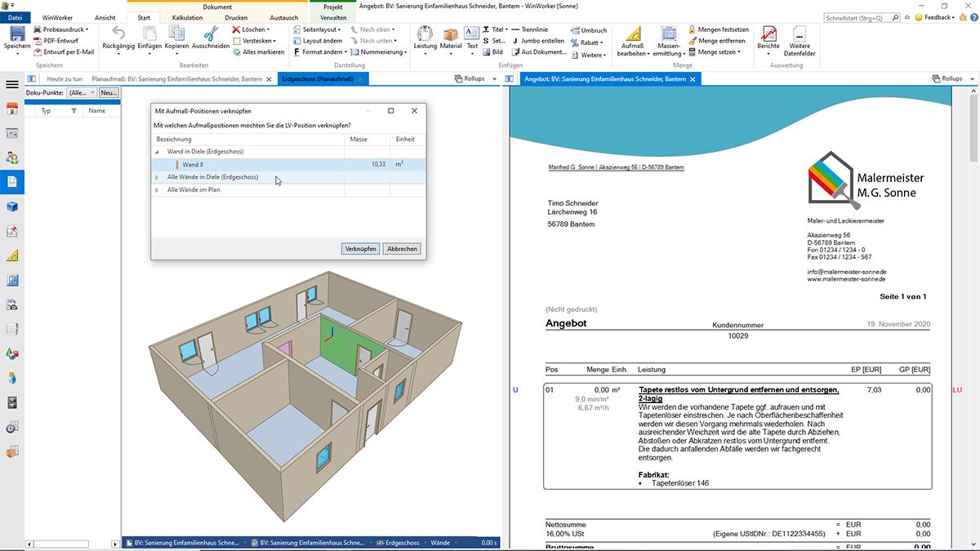Expand Alle Wände in Diele (Erdgeschoss)
The width and height of the screenshot is (980, 551).
158,177
